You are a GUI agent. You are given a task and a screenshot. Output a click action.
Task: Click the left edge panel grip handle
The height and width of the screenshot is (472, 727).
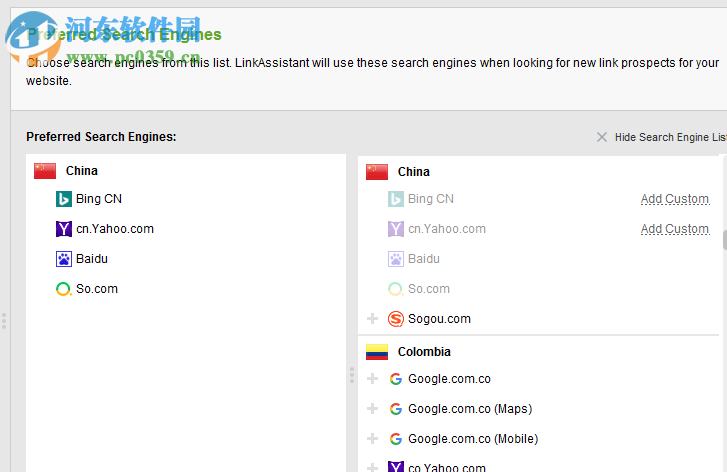tap(4, 321)
